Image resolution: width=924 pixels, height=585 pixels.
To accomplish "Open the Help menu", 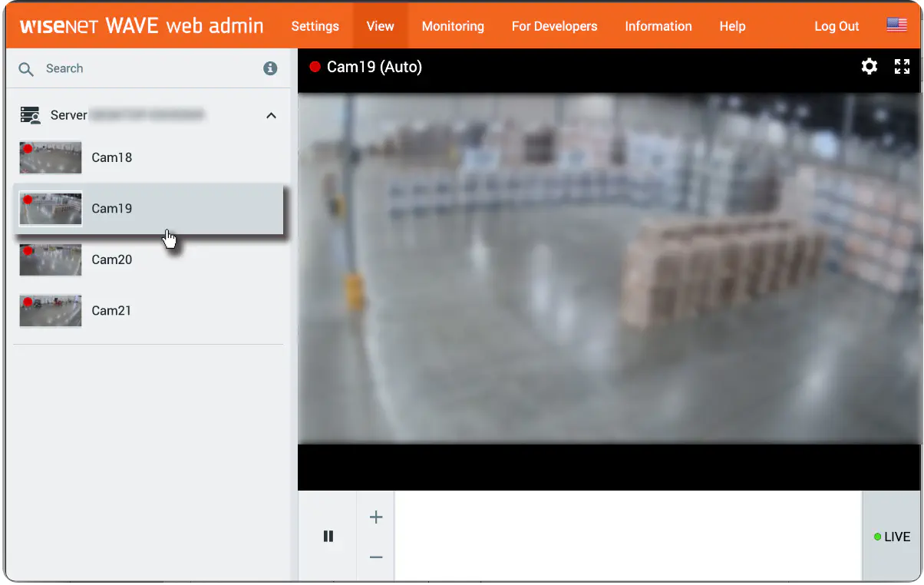I will tap(732, 26).
